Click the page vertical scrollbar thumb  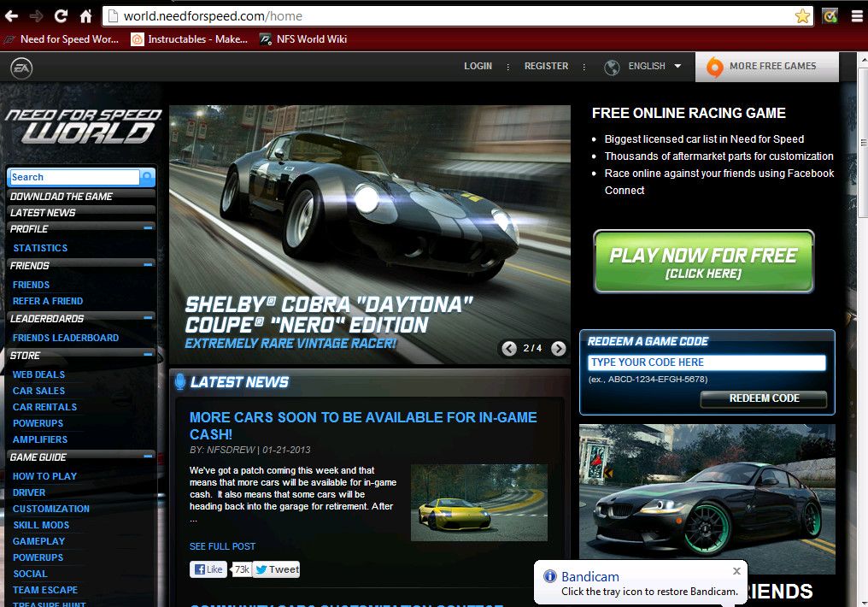pyautogui.click(x=863, y=142)
